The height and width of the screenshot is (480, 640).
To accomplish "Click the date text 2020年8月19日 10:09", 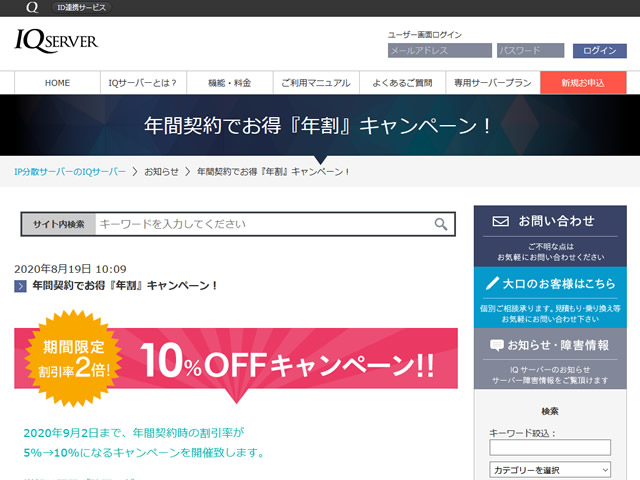I will pyautogui.click(x=70, y=269).
